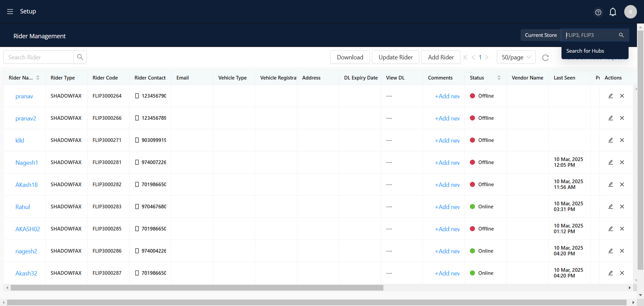Edit rider klkl with pencil icon
Screen dimensions: 644x306
tap(610, 140)
